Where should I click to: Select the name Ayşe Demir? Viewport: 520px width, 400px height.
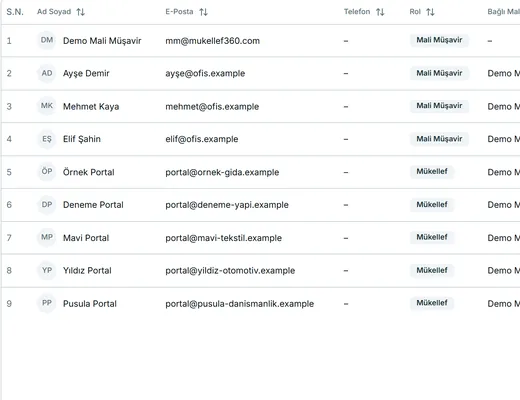[86, 73]
